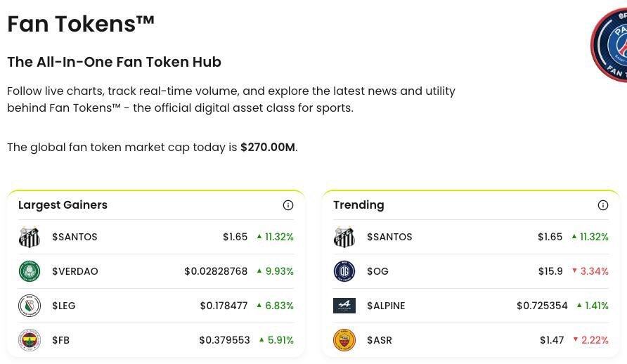Screen dimensions: 627x364
Task: Open the $LEG token link
Action: [64, 306]
